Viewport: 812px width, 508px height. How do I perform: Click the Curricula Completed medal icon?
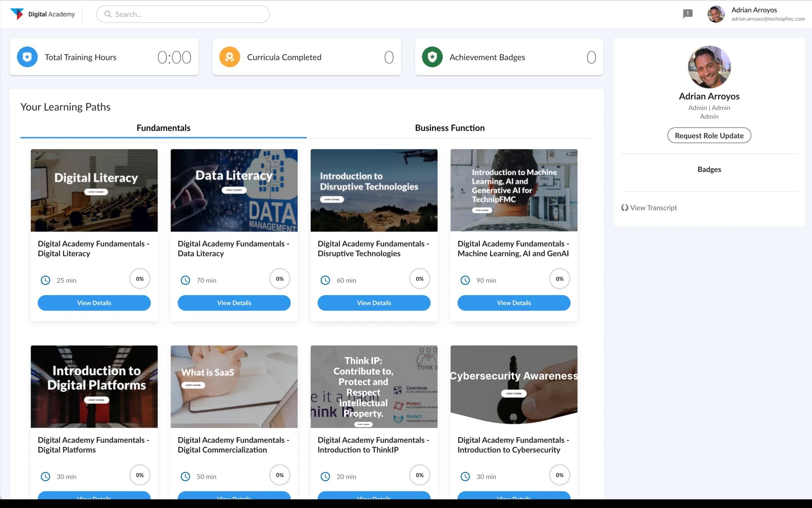point(230,57)
